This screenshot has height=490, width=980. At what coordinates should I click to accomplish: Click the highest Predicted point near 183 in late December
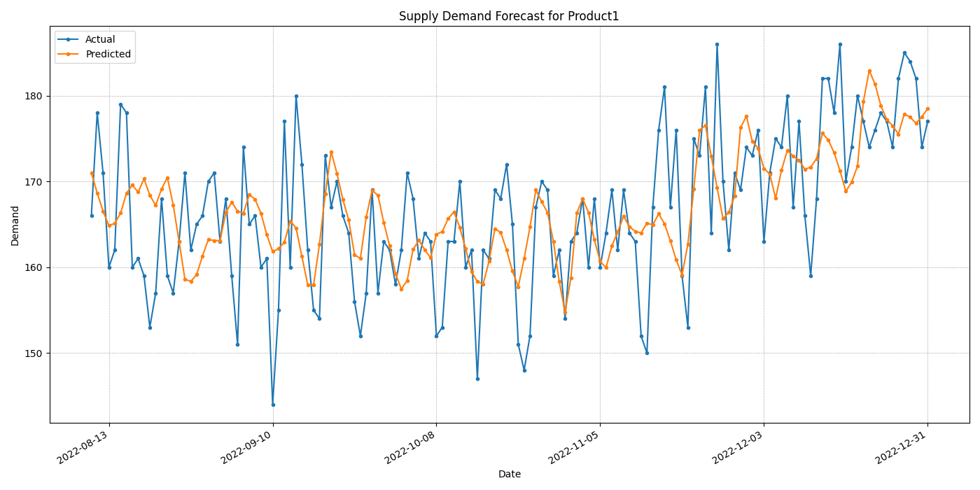pyautogui.click(x=869, y=71)
